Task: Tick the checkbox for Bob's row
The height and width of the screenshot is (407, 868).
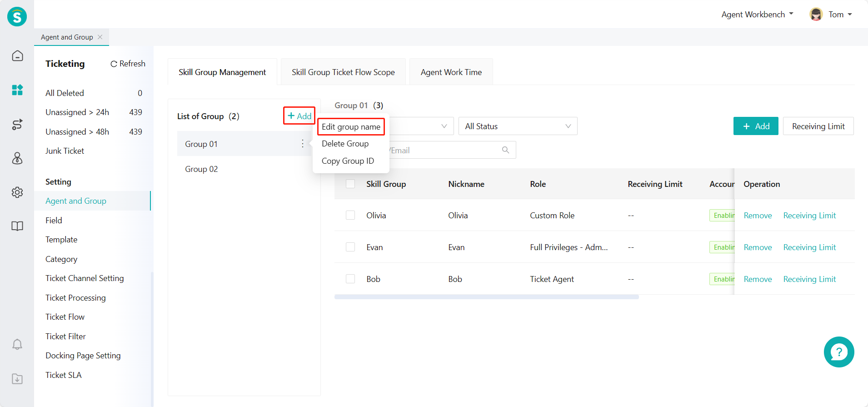Action: [x=350, y=279]
